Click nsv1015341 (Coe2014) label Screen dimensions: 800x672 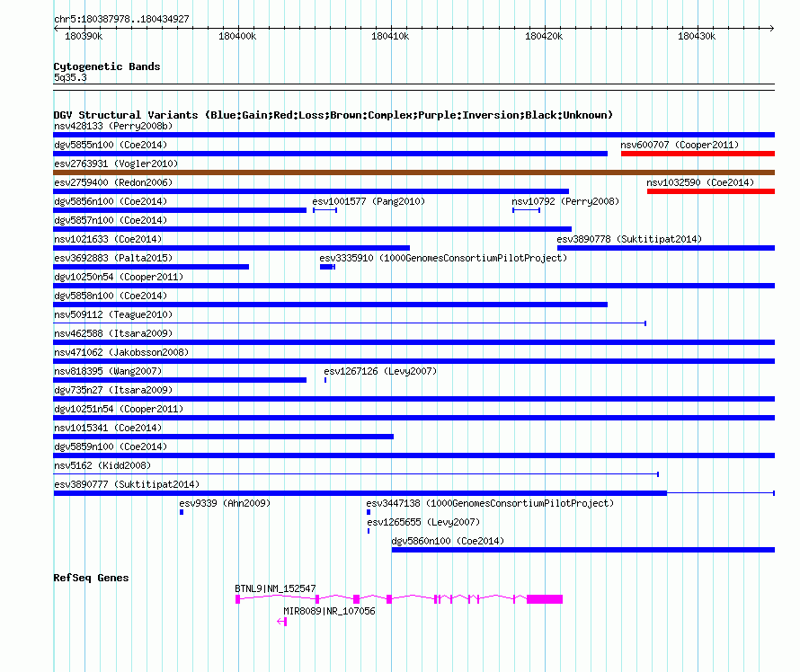tap(108, 428)
